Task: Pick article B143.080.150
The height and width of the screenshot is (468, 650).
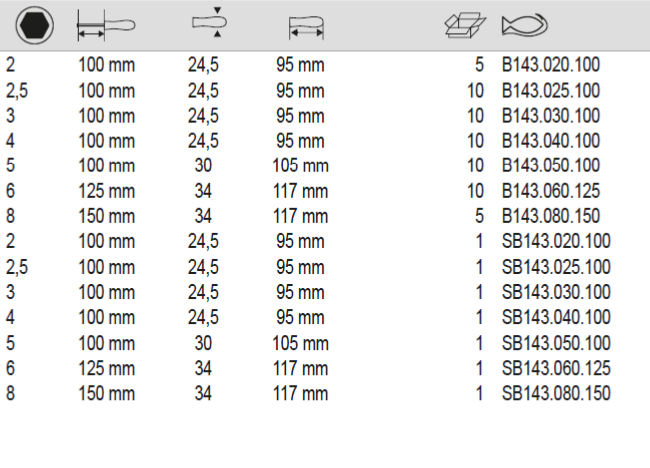Action: tap(550, 215)
